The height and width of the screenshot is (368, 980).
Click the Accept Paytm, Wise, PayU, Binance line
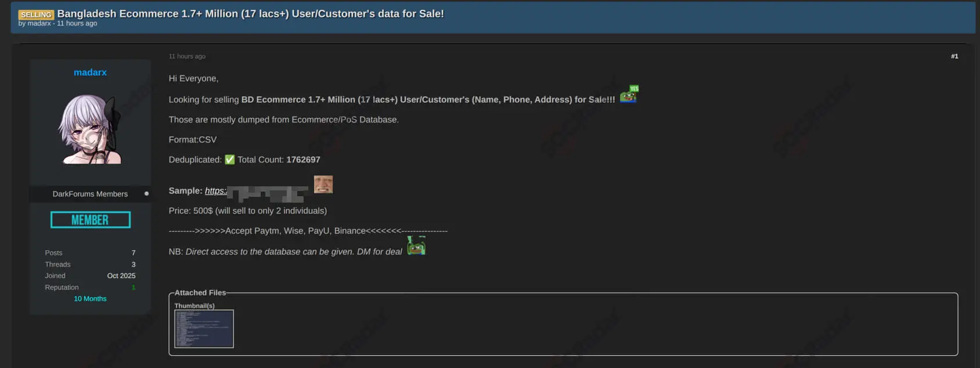[x=308, y=231]
